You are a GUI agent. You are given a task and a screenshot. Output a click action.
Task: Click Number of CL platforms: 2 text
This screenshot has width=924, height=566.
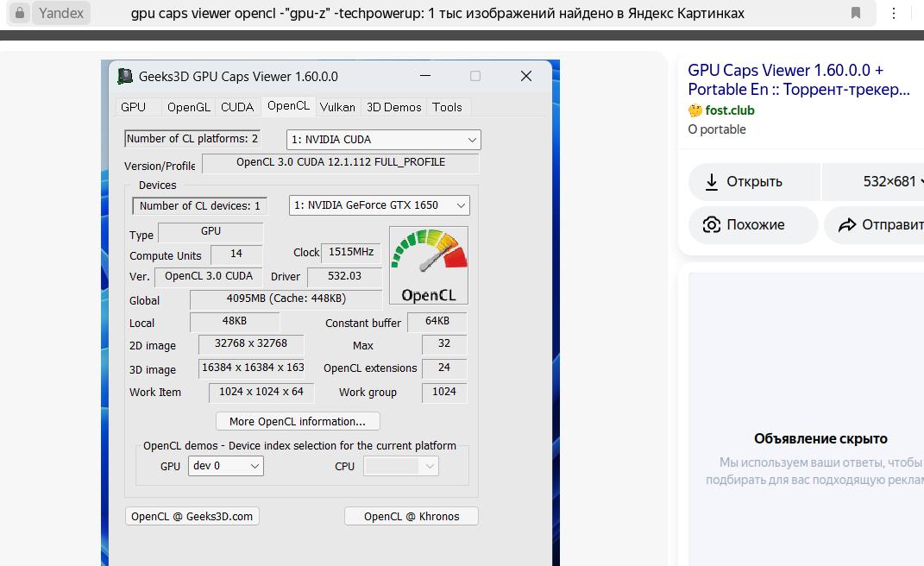point(192,139)
